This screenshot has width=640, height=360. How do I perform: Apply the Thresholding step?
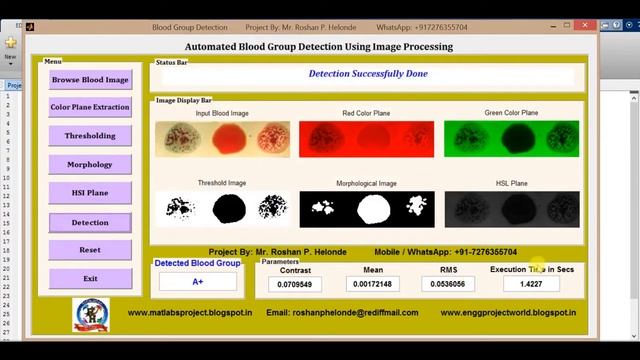click(x=90, y=136)
